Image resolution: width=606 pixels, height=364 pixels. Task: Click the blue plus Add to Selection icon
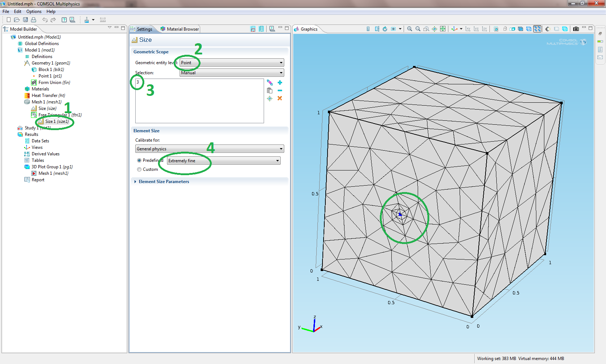280,83
